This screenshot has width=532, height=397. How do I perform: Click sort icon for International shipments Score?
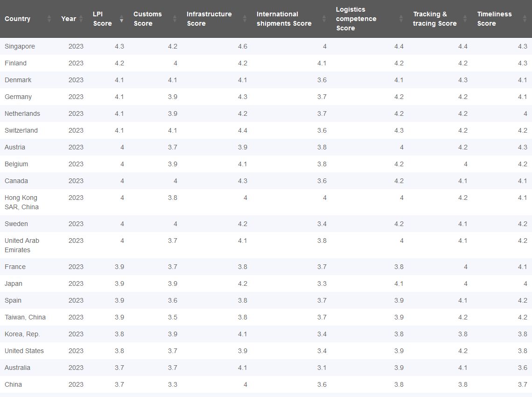click(x=324, y=19)
